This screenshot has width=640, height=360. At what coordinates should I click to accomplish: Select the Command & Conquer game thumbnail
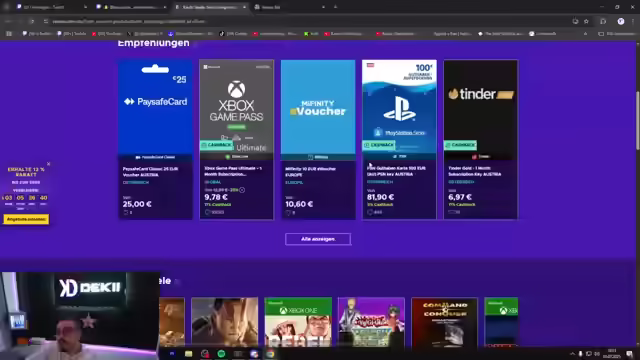444,322
